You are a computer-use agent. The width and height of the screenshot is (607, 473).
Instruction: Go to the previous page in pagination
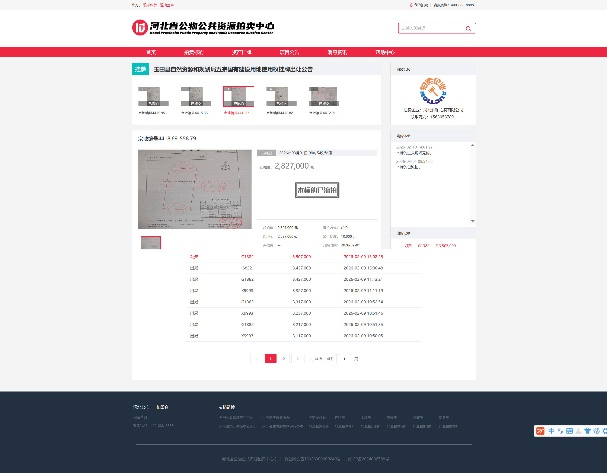[256, 358]
